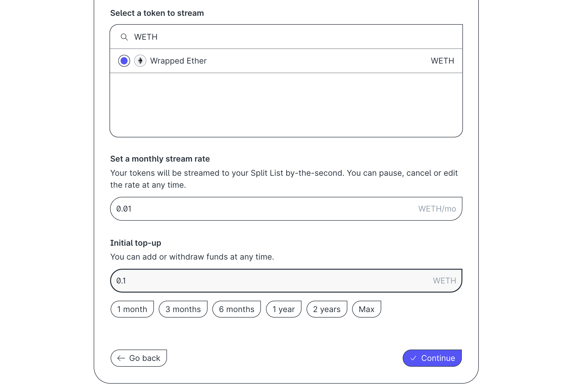Click the left arrow icon in Go back
The height and width of the screenshot is (392, 578).
[121, 358]
